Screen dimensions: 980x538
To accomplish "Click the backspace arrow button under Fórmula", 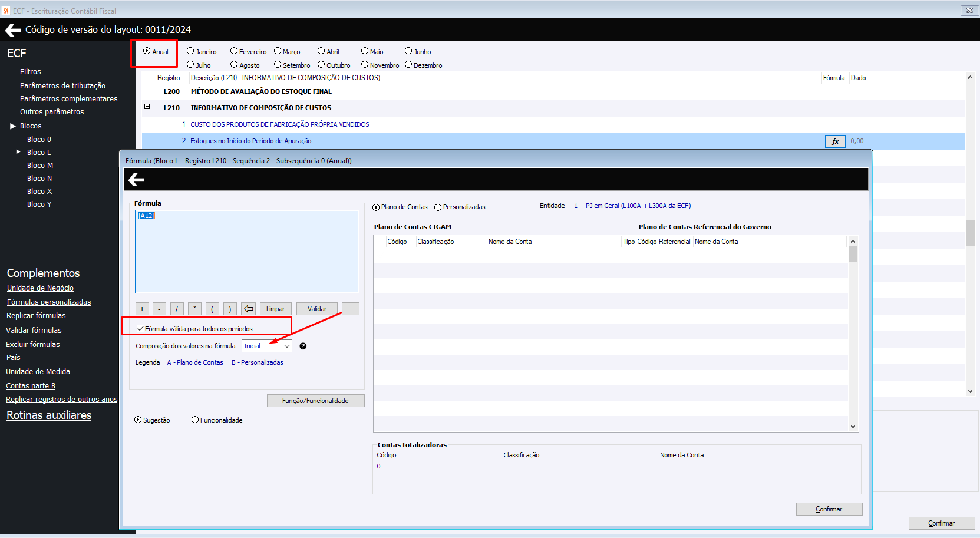I will 249,309.
